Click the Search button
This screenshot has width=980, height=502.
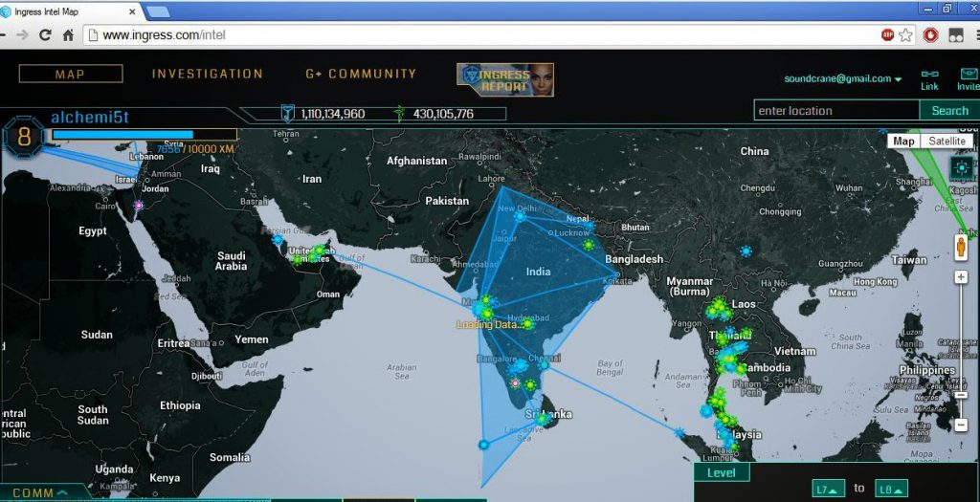[x=949, y=111]
